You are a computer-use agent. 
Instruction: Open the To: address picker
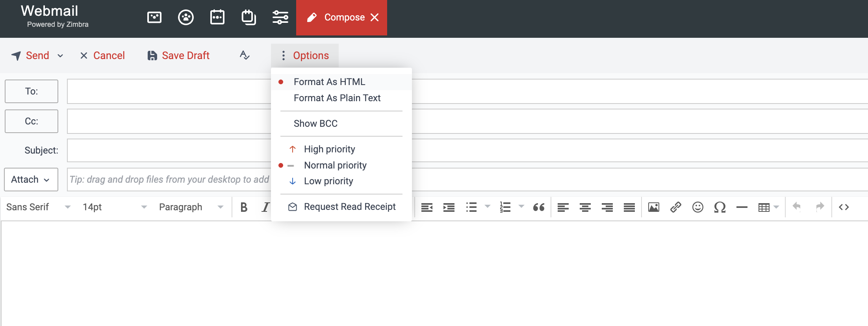point(32,91)
